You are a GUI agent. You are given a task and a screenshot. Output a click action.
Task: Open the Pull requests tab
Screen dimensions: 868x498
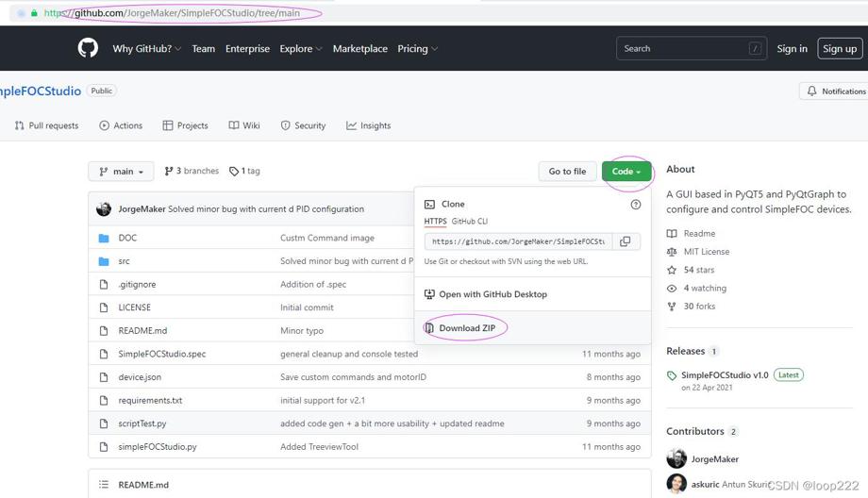46,125
